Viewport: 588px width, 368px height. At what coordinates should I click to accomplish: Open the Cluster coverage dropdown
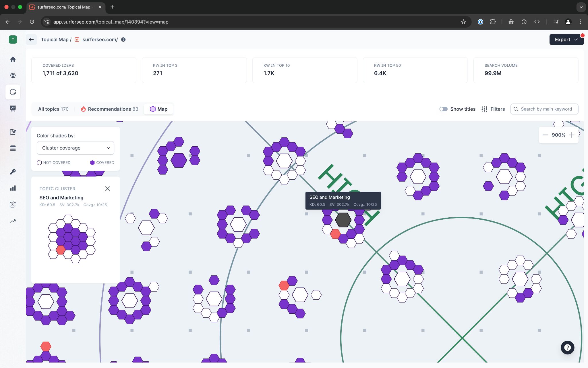pyautogui.click(x=76, y=148)
